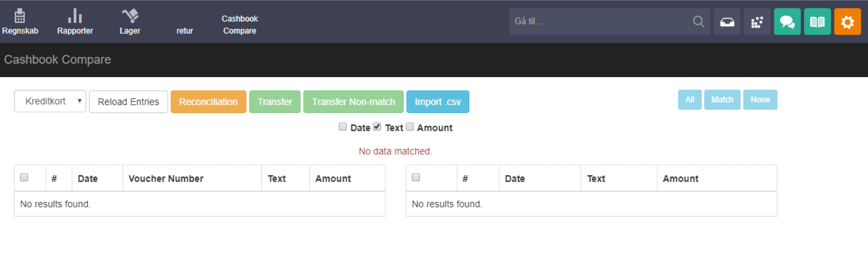868x257 pixels.
Task: Enable the Date checkbox
Action: click(x=342, y=126)
